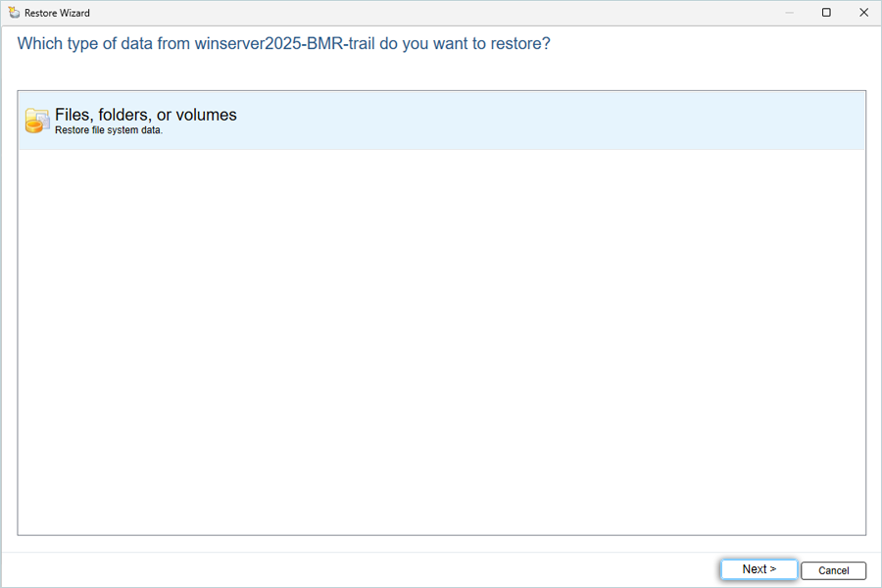Close the Restore Wizard window
The image size is (882, 588).
(x=864, y=13)
